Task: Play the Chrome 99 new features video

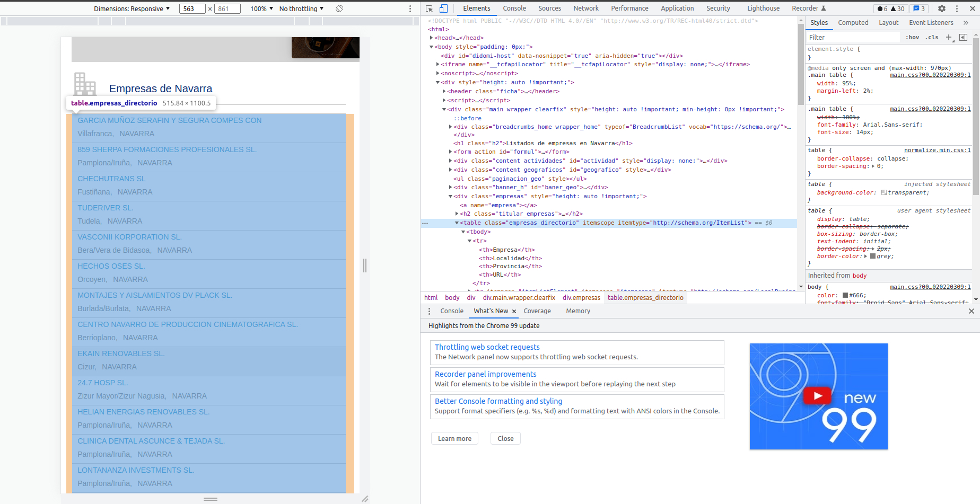Action: pos(818,395)
